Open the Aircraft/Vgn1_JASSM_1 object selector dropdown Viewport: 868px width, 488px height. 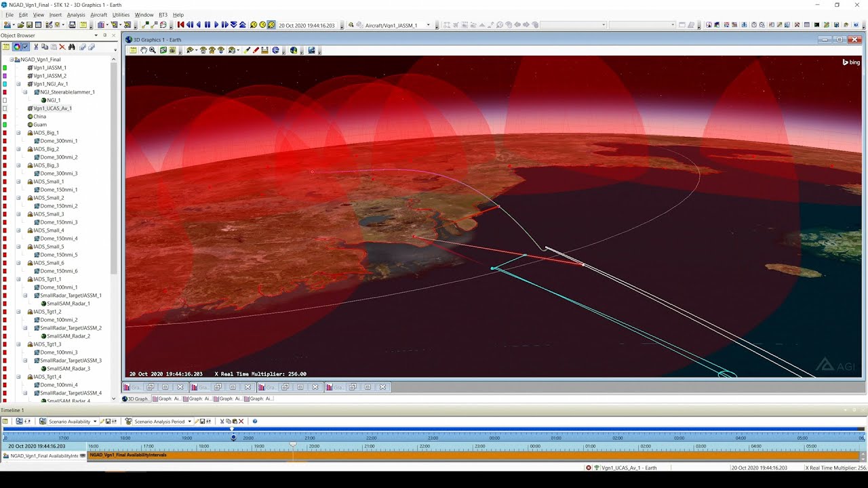(428, 25)
